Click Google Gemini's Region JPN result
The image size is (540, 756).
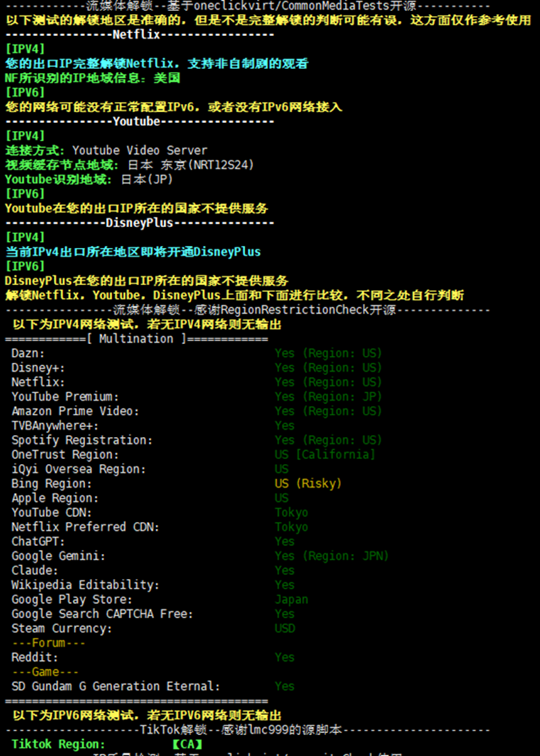click(x=331, y=556)
